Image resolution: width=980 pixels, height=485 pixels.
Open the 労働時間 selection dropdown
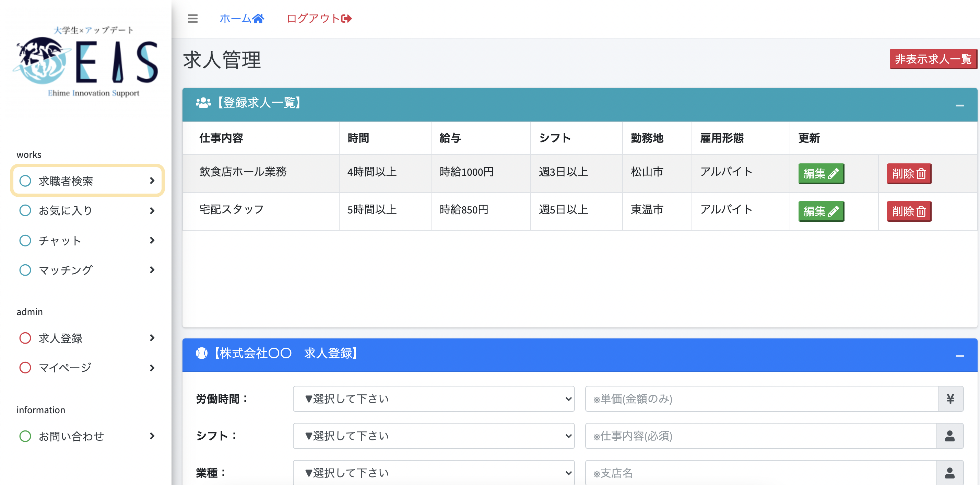[433, 399]
